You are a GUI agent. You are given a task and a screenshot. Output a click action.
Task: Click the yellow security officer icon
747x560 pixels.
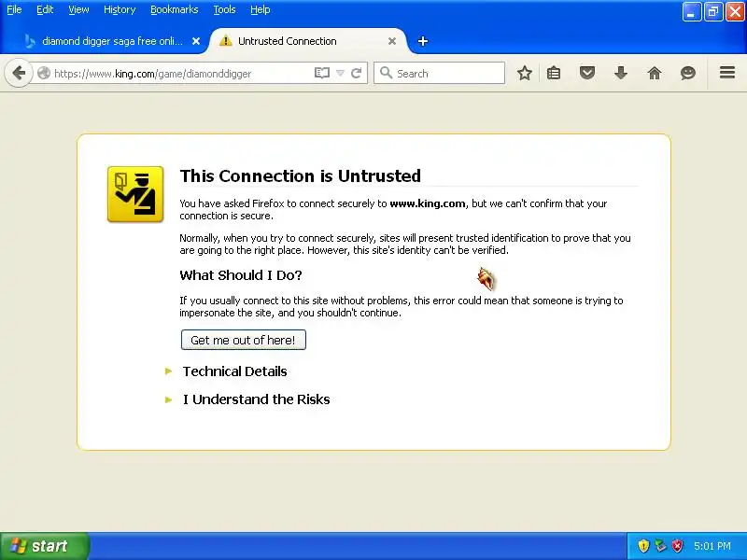135,194
